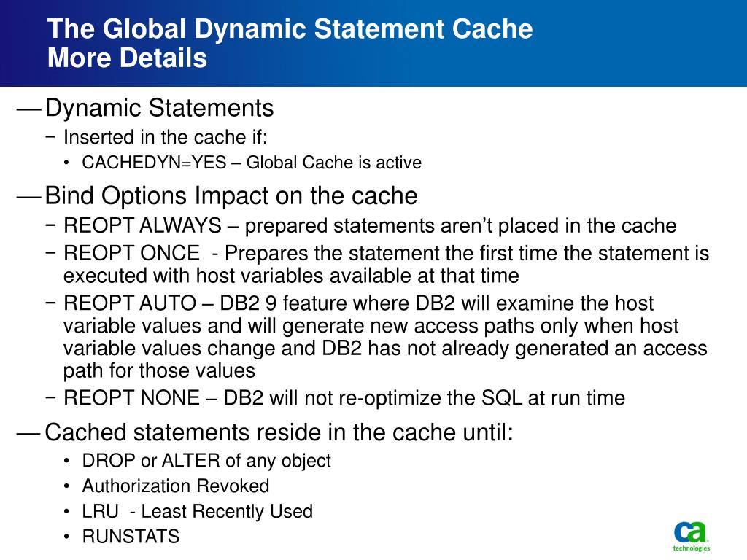Select the "Cached statements reside in the cache until:" heading
Screen dimensions: 747x560
click(279, 433)
